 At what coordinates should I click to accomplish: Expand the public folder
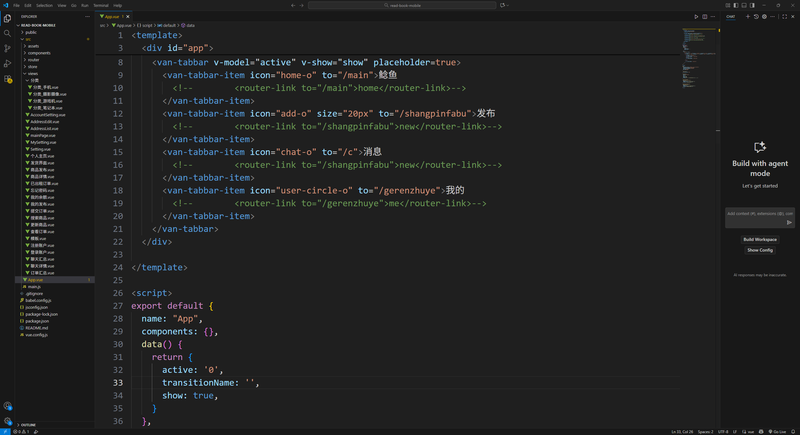coord(32,32)
